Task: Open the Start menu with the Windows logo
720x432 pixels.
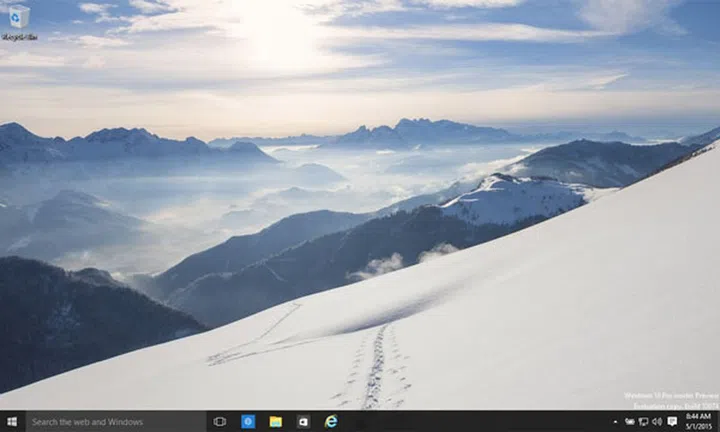Action: tap(12, 422)
